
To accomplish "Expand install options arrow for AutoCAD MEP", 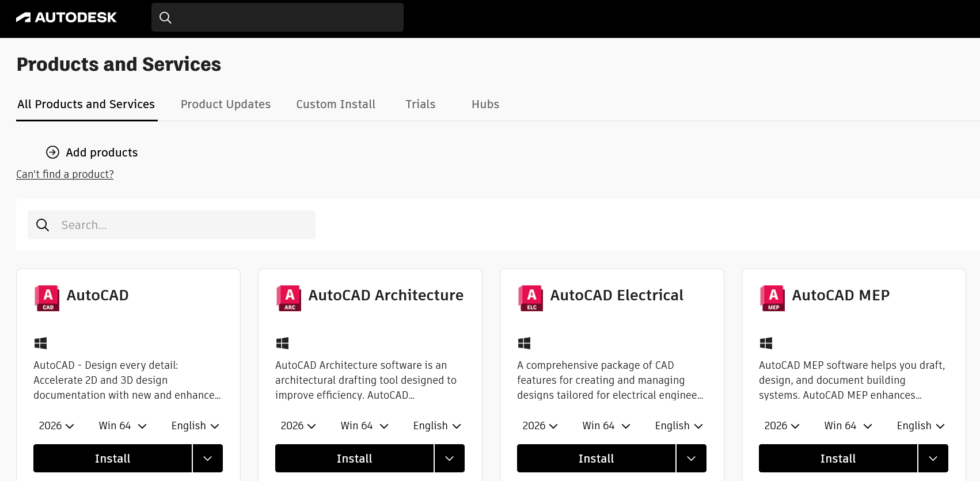I will pos(933,459).
